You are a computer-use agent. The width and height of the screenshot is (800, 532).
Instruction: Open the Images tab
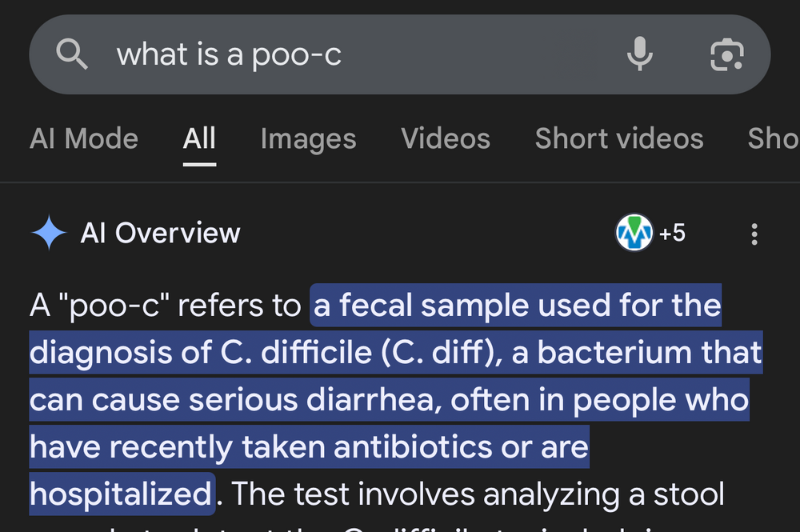308,138
